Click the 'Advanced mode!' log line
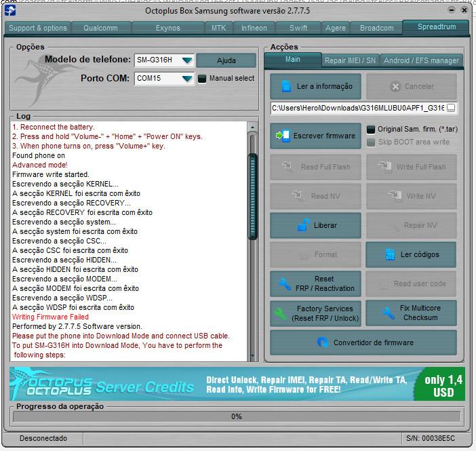 click(40, 165)
